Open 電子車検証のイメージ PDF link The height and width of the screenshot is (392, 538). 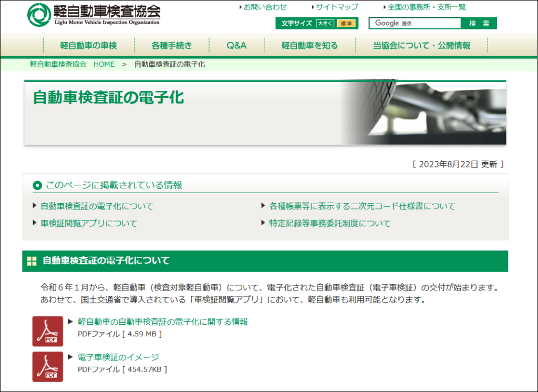[x=118, y=357]
